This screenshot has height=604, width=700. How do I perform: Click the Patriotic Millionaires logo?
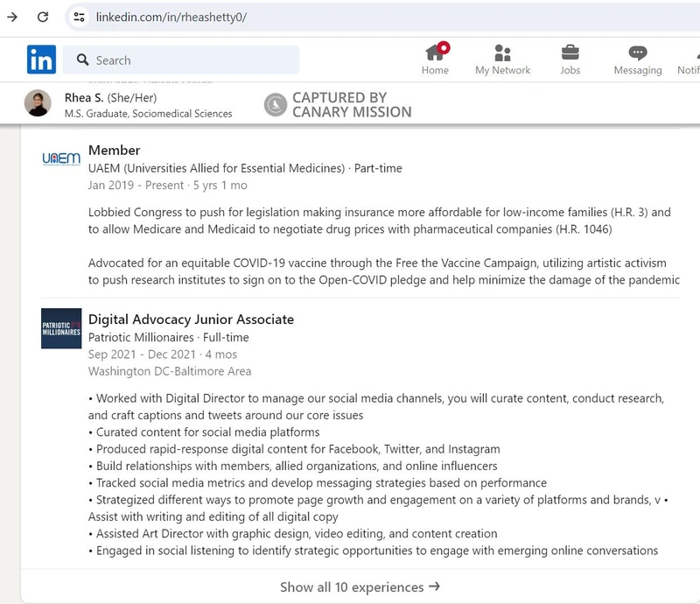(59, 331)
